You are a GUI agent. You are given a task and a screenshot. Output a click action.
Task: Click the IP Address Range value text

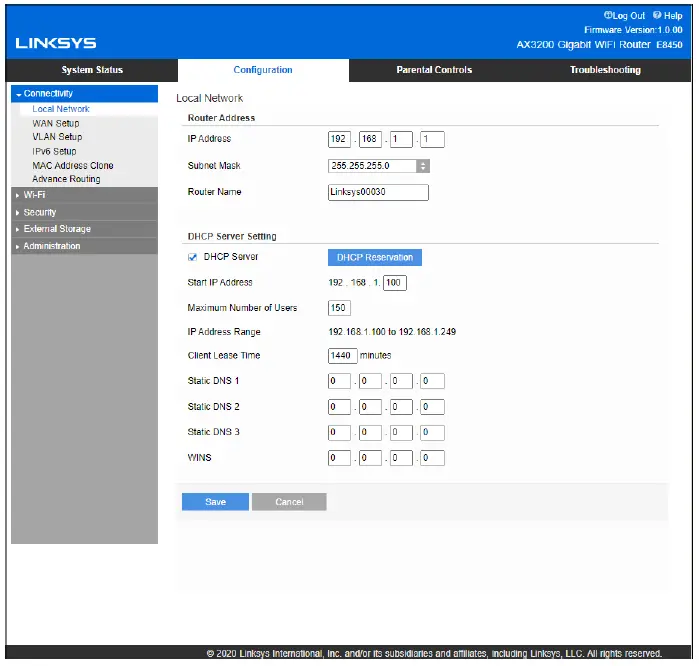click(392, 332)
